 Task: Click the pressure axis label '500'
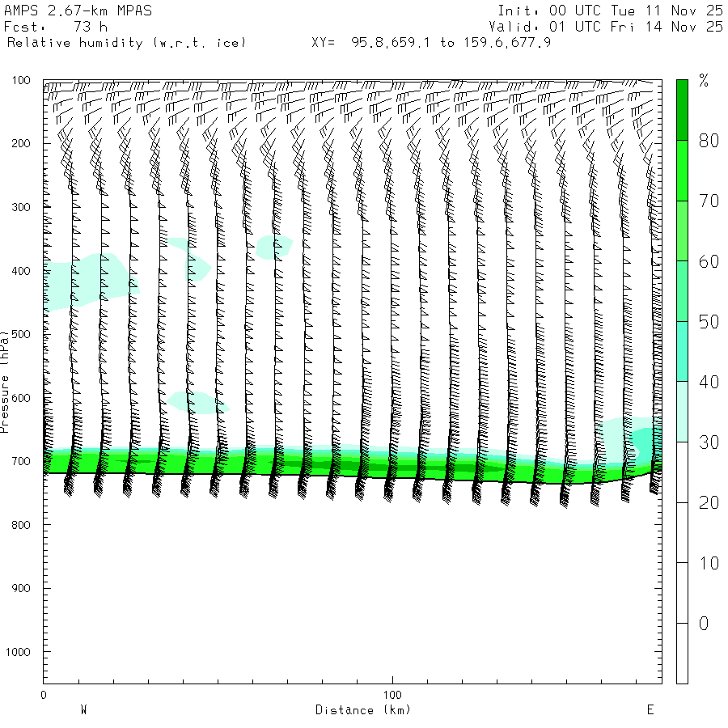[x=21, y=334]
